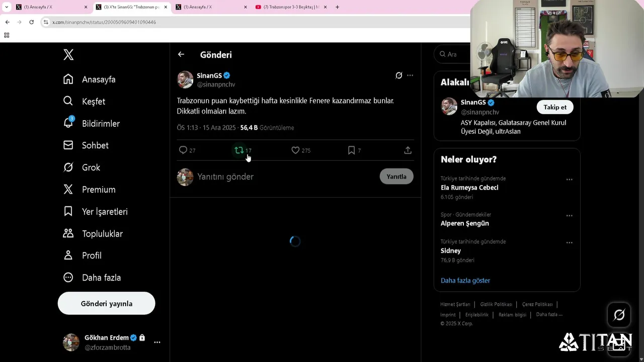Open site information icon in address bar
Image resolution: width=644 pixels, height=362 pixels.
[x=46, y=22]
